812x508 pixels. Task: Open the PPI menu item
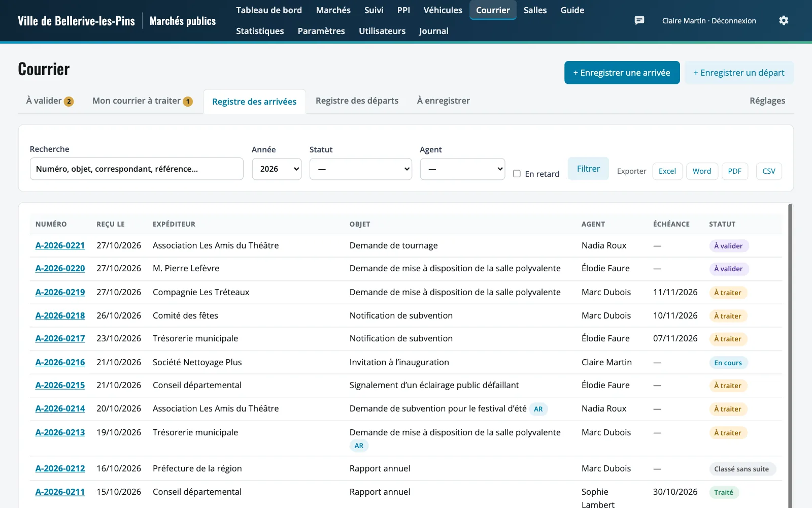point(403,10)
